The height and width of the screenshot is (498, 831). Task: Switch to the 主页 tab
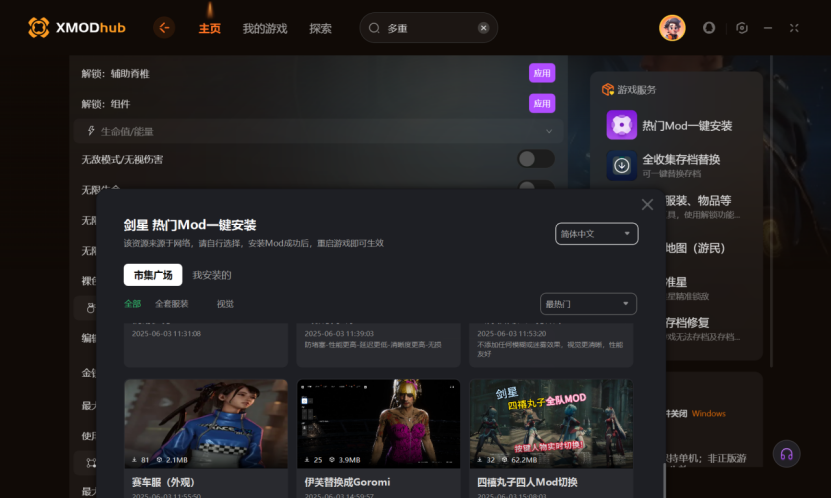click(x=210, y=29)
